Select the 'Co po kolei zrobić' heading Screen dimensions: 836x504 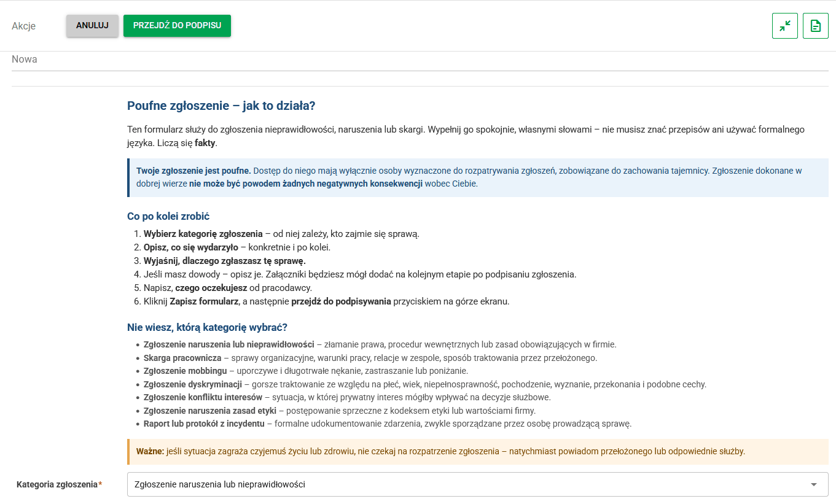(x=169, y=216)
